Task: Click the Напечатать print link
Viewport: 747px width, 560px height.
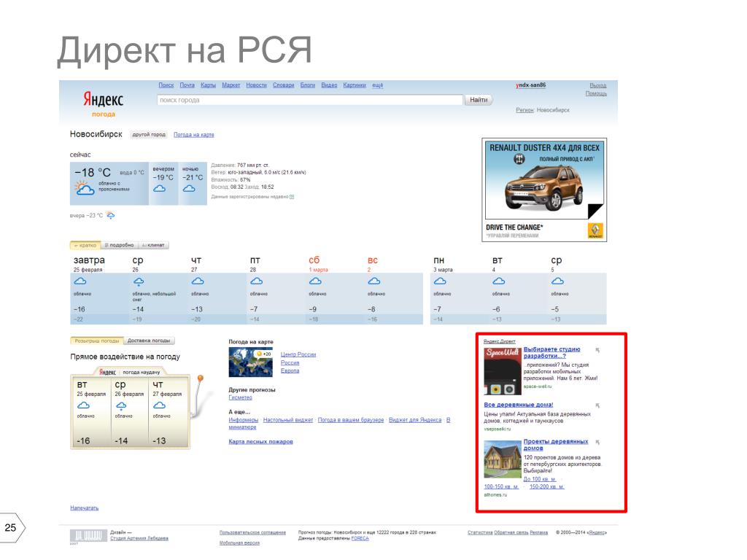Action: [85, 508]
